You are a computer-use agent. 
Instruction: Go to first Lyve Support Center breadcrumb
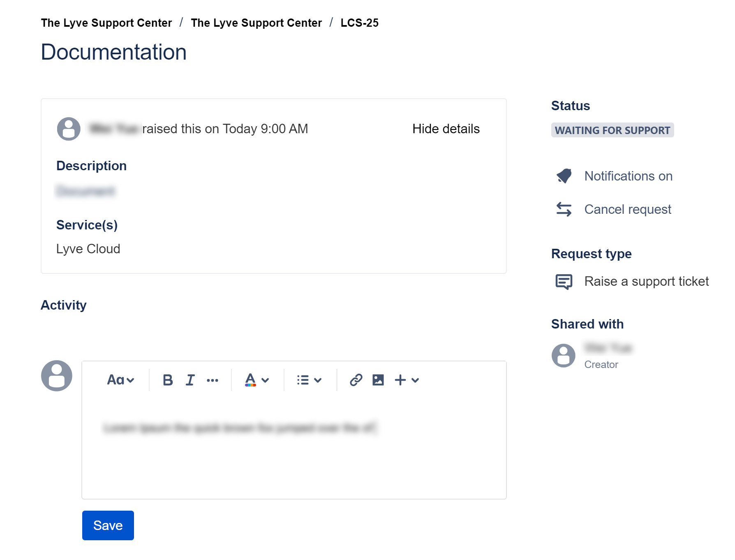click(x=106, y=23)
